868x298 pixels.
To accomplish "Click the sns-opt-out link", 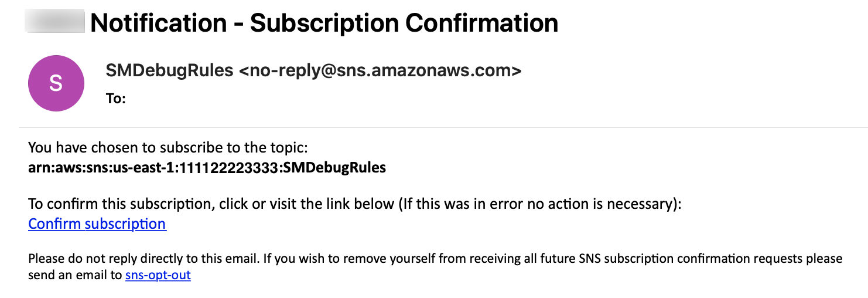I will click(158, 275).
